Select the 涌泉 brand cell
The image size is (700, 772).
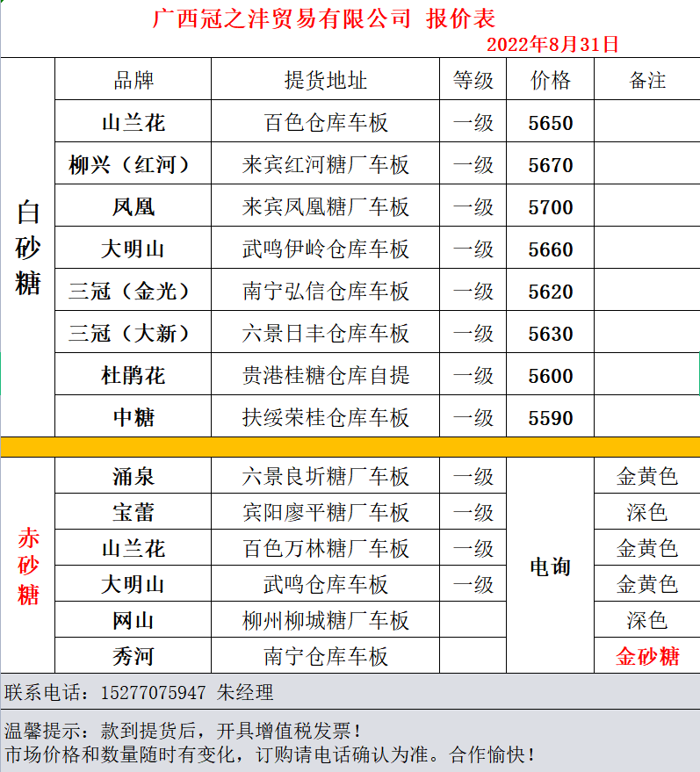tap(133, 477)
